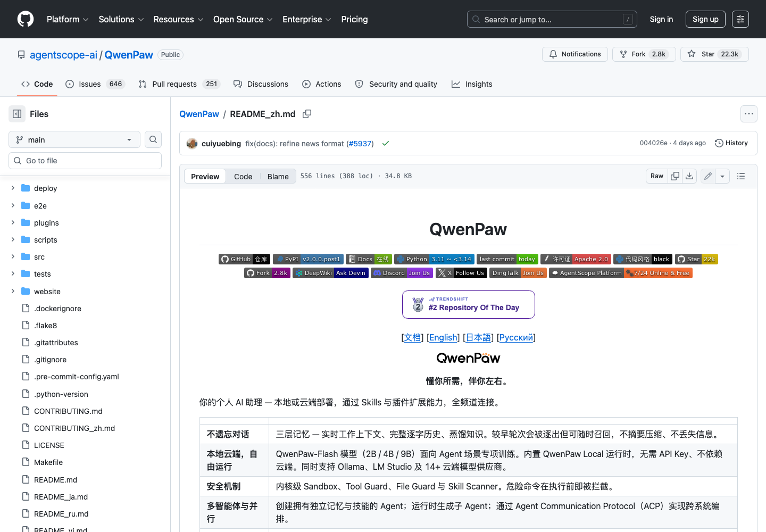This screenshot has height=532, width=766.
Task: Open cuiyuebing's avatar profile
Action: pos(192,144)
